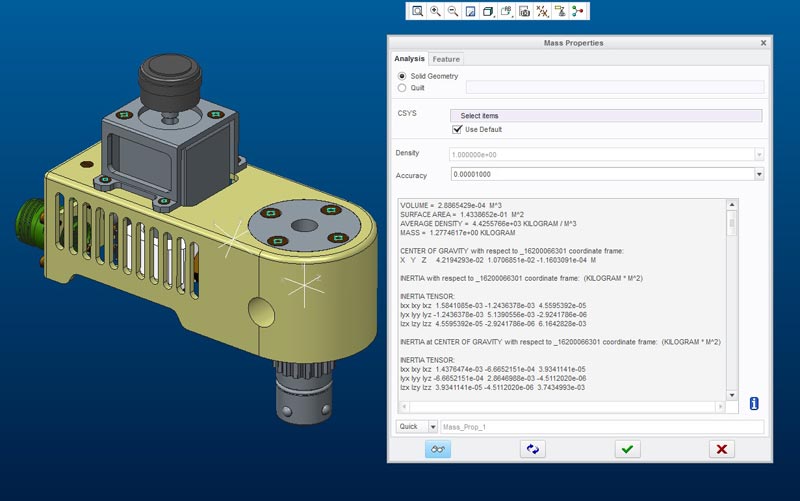This screenshot has height=501, width=800.
Task: Open the info icon beside results
Action: click(754, 403)
